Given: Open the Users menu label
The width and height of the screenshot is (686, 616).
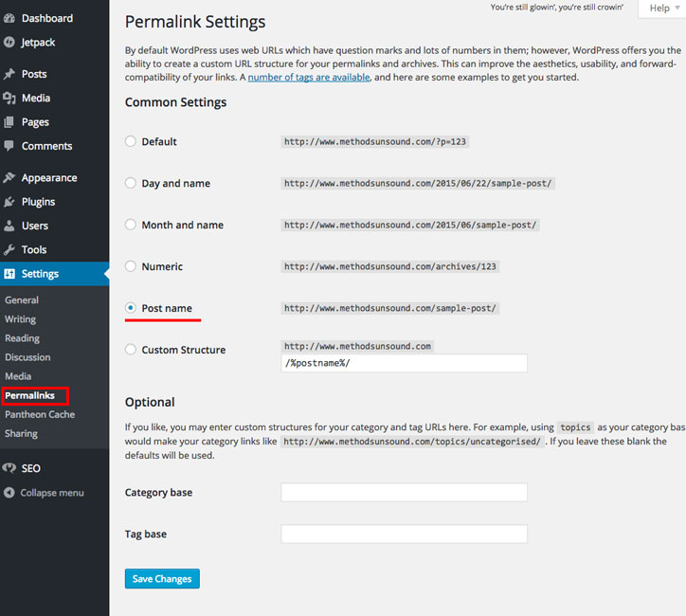Looking at the screenshot, I should pos(35,226).
